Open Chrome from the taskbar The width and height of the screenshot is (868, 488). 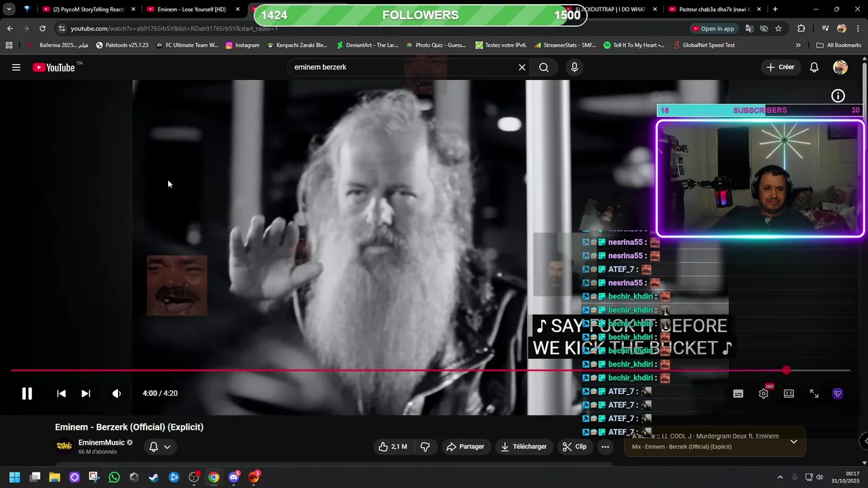pyautogui.click(x=214, y=477)
